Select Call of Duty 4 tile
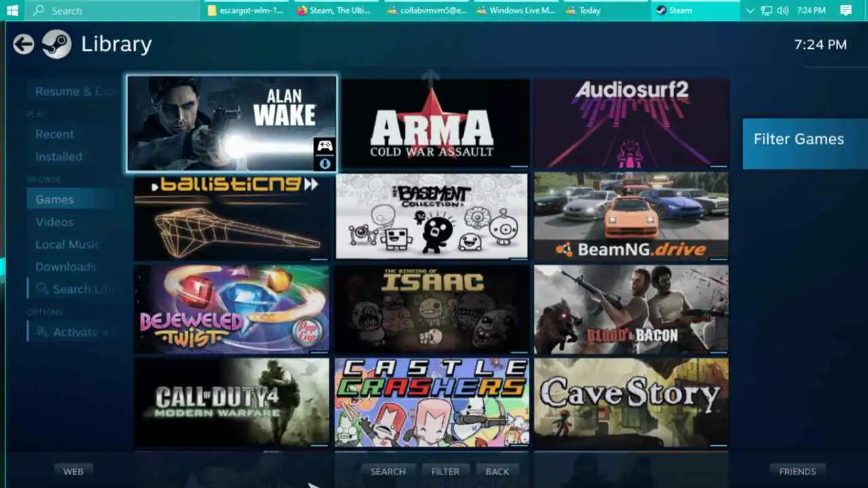The image size is (868, 488). point(231,403)
